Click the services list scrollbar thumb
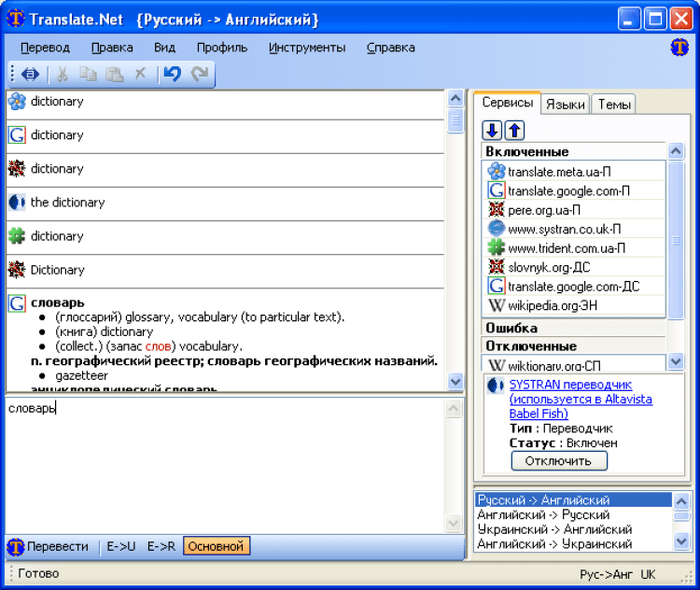Viewport: 700px width, 590px height. point(676,240)
